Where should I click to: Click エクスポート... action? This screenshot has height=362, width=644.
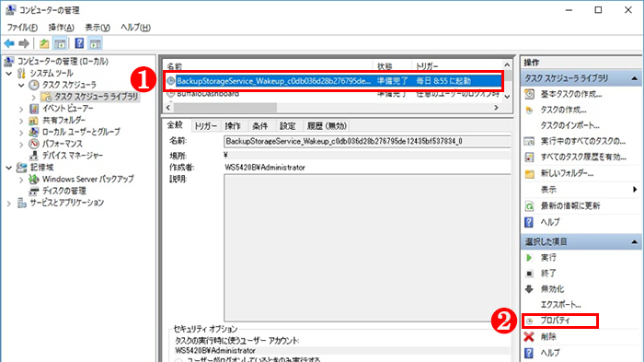tap(560, 305)
